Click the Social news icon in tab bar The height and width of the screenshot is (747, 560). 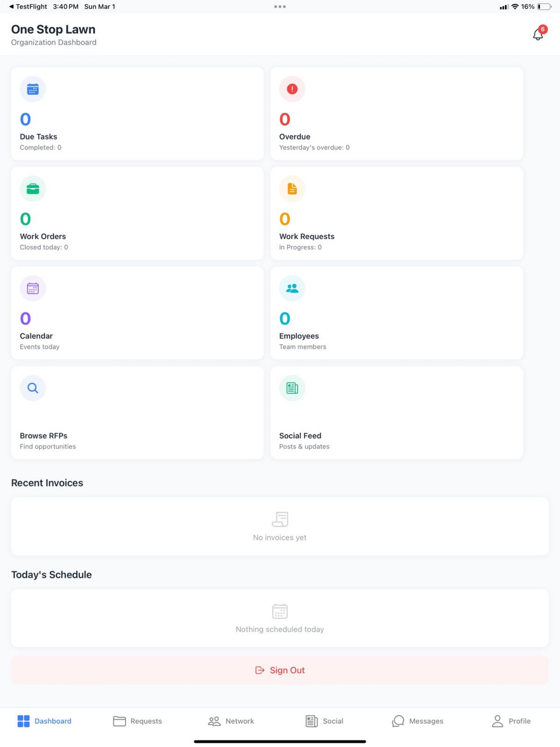pos(311,721)
